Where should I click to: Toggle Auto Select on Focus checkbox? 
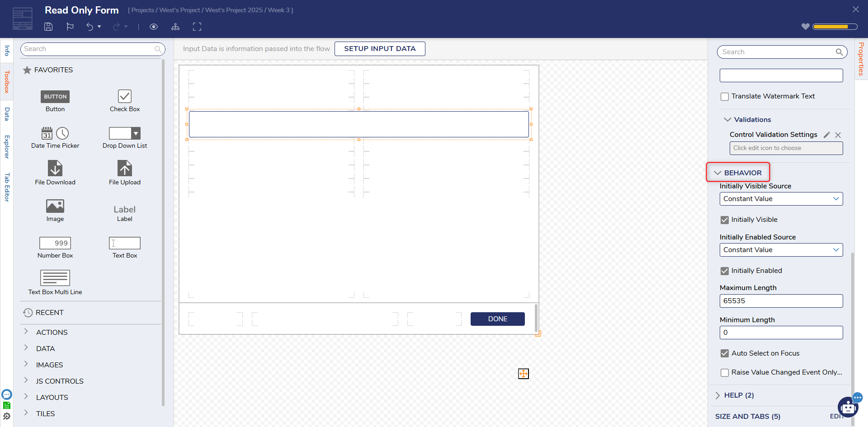pos(725,353)
